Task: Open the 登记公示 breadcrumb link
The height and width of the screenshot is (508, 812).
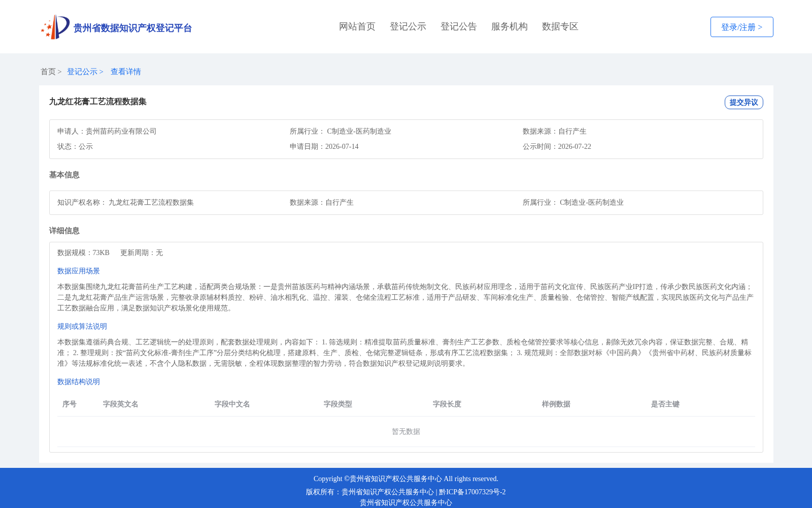Action: (x=82, y=72)
